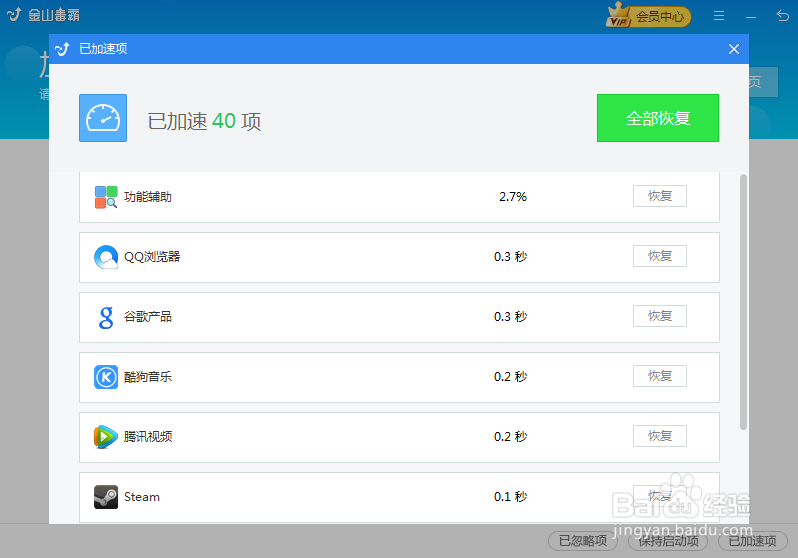Restore the QQ浏览器 item
Screen dimensions: 798x558
(660, 256)
